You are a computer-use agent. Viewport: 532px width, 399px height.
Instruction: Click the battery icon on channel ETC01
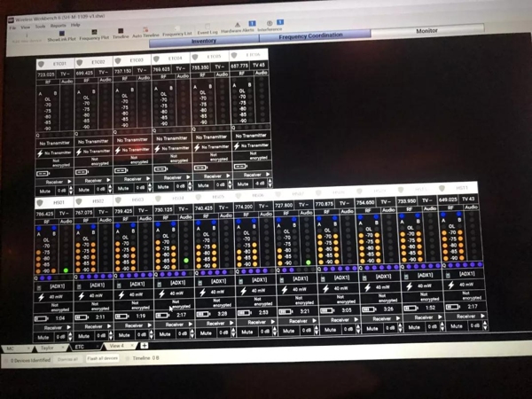point(43,174)
